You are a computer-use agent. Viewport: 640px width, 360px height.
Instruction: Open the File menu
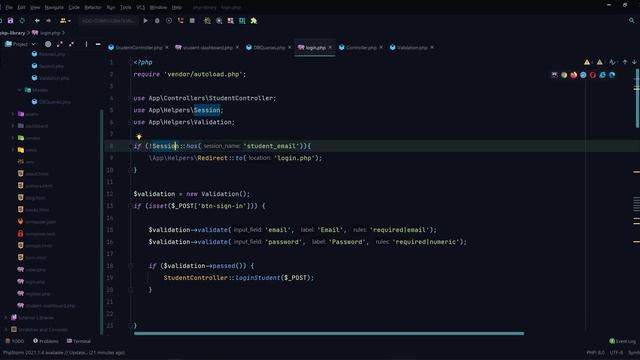pos(9,7)
